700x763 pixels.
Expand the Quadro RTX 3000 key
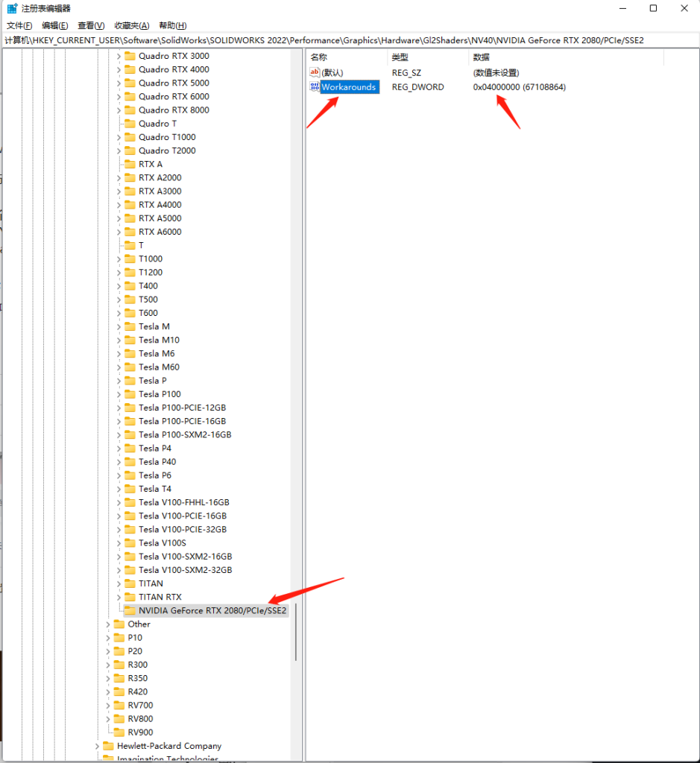[x=119, y=57]
